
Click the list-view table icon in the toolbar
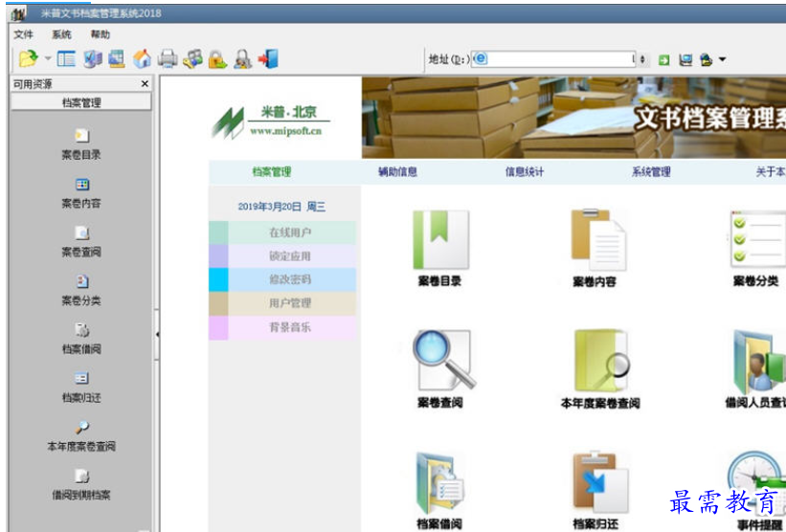coord(66,59)
